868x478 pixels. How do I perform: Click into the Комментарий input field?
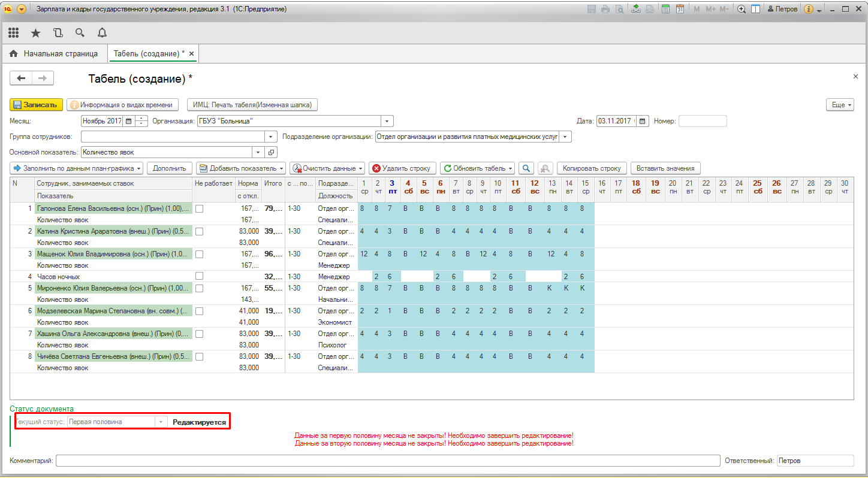(x=387, y=461)
